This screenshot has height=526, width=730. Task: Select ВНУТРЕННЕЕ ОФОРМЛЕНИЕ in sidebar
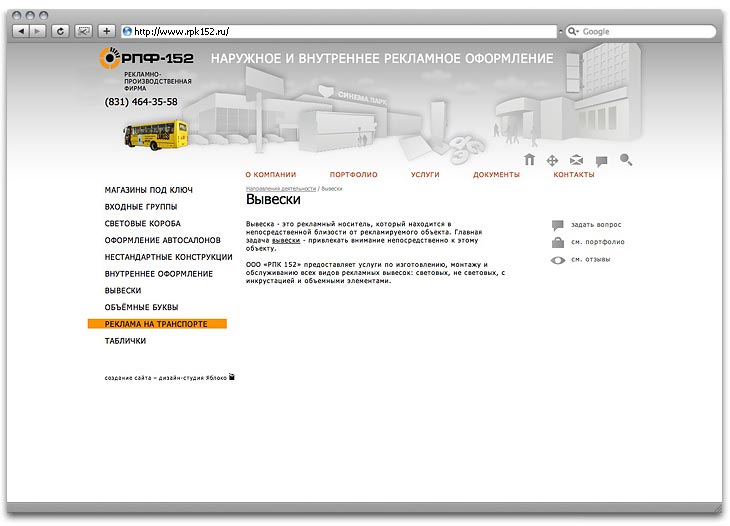pyautogui.click(x=159, y=274)
